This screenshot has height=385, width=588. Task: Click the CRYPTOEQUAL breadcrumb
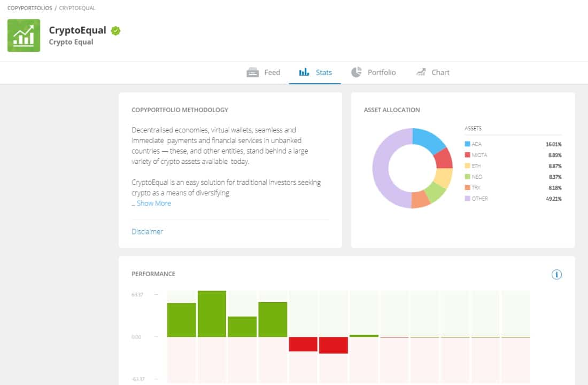point(78,8)
